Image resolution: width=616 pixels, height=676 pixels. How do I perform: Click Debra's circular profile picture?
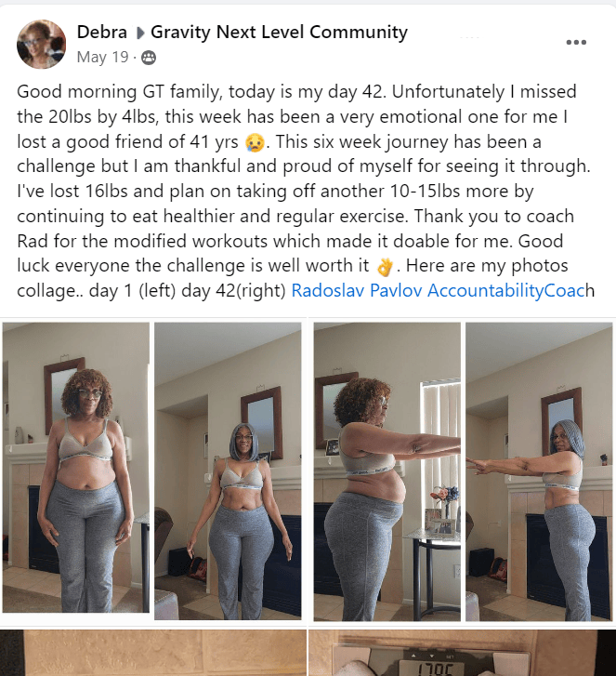(x=42, y=44)
